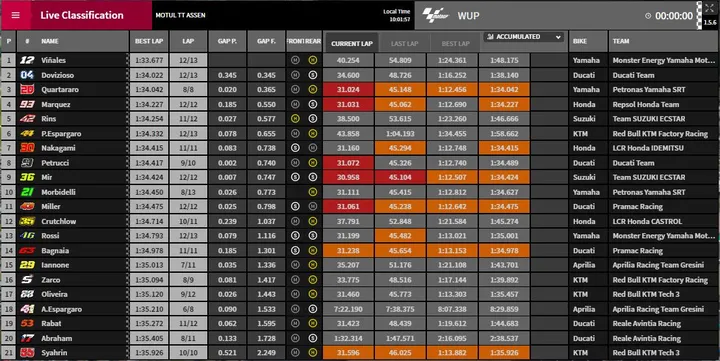The image size is (720, 361).
Task: Click Zarco's number 5 badge
Action: tap(27, 280)
